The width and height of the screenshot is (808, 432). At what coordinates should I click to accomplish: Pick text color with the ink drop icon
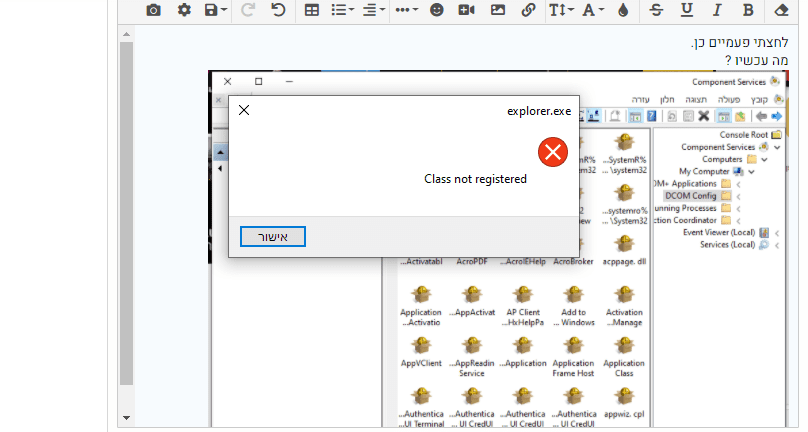coord(623,10)
